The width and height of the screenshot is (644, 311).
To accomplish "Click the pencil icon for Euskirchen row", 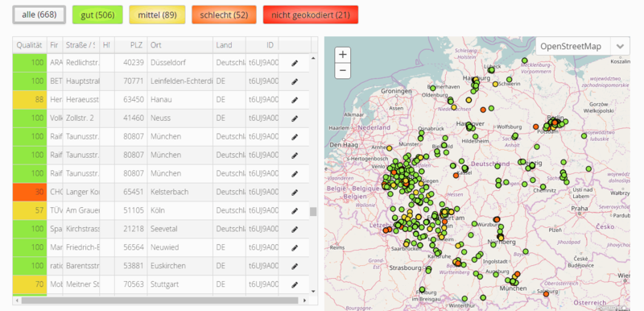I will (x=295, y=266).
